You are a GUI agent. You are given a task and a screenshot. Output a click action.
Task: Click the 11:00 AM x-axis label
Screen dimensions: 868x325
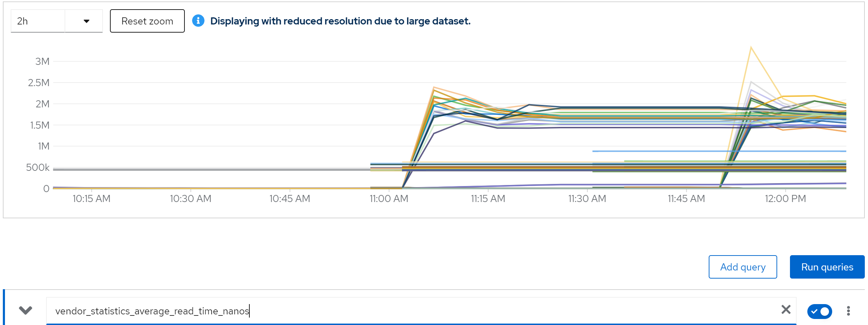[389, 199]
